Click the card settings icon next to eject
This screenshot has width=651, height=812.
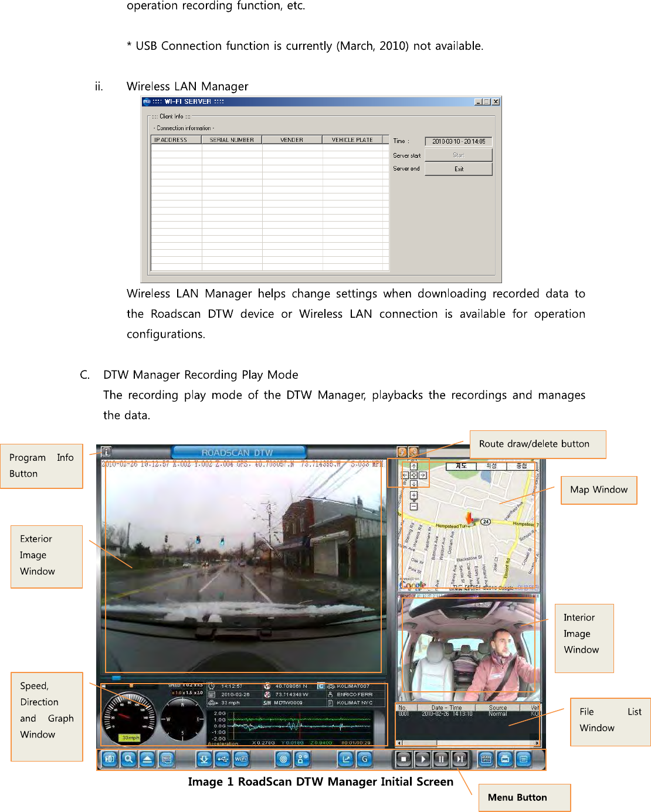click(x=167, y=759)
